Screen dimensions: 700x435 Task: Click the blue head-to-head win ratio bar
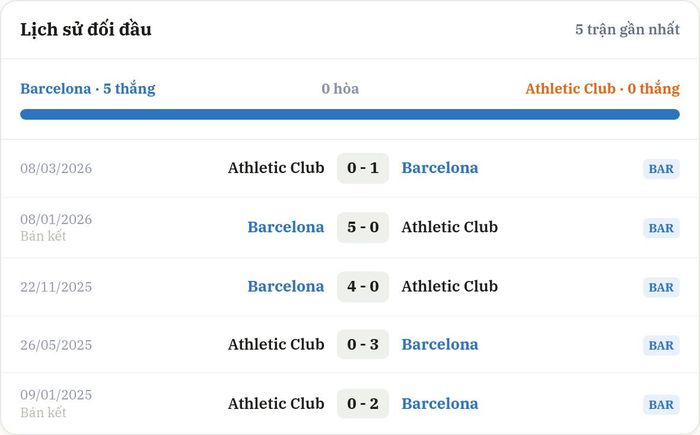pyautogui.click(x=350, y=114)
